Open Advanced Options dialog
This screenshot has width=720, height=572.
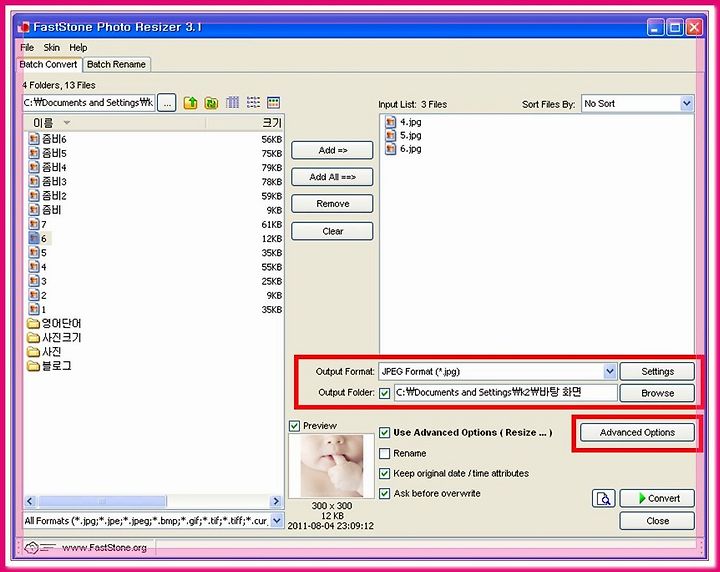(637, 432)
